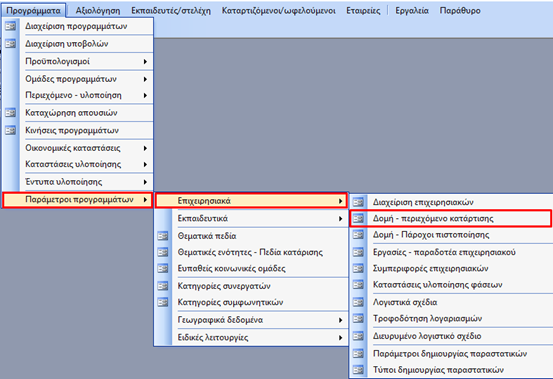Expand the Ειδικές λειτουργίες submenu arrow

point(340,337)
